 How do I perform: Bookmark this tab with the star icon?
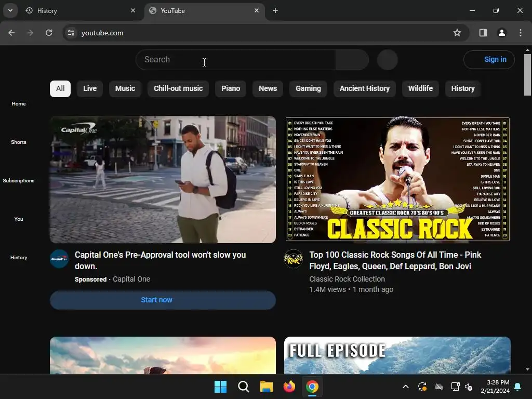pos(457,33)
